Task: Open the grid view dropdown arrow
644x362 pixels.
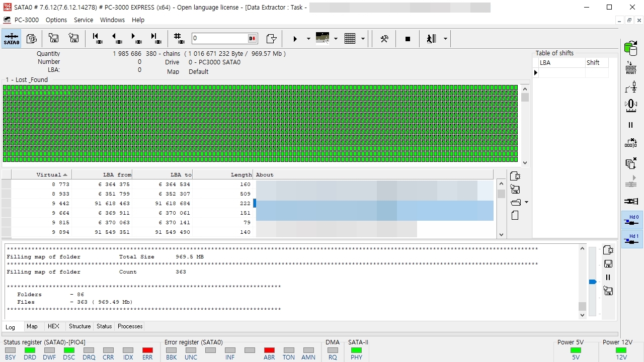Action: coord(363,39)
